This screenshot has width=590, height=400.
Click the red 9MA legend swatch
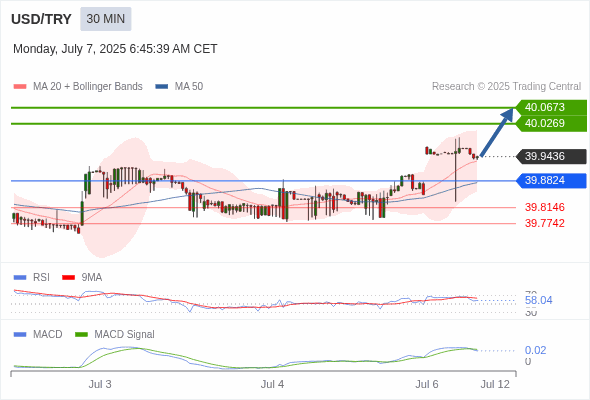pyautogui.click(x=68, y=278)
